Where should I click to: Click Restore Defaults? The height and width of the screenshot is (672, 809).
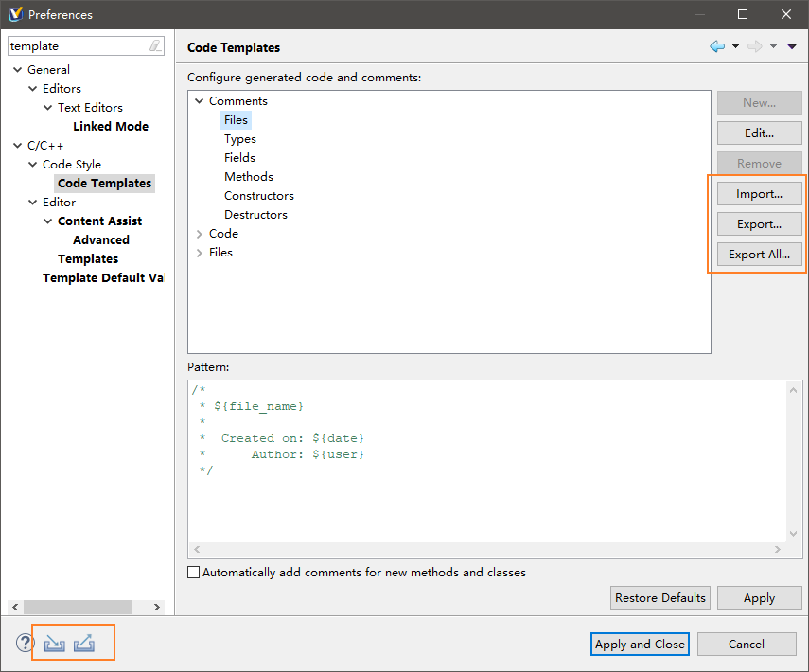click(x=660, y=597)
